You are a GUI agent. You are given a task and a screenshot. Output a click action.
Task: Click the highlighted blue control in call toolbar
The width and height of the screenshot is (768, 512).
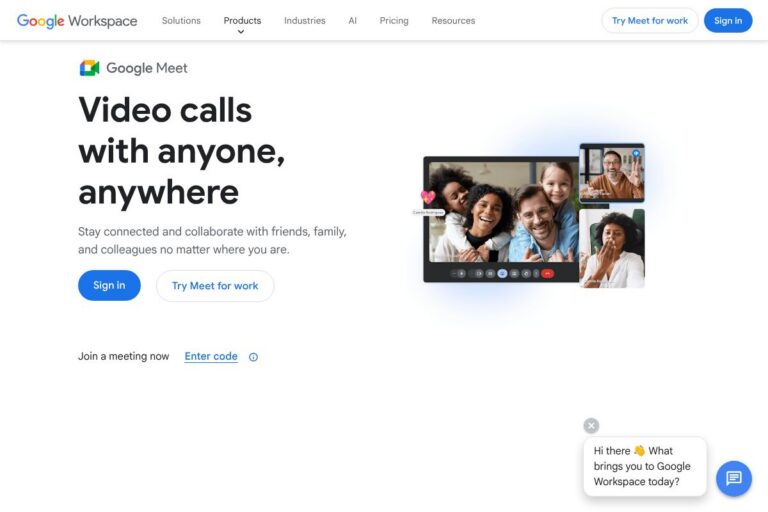[502, 273]
